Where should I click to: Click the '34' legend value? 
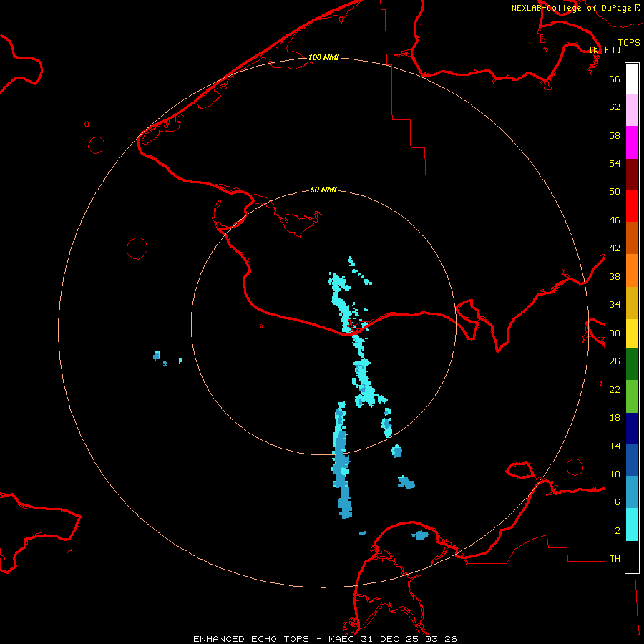pos(615,305)
